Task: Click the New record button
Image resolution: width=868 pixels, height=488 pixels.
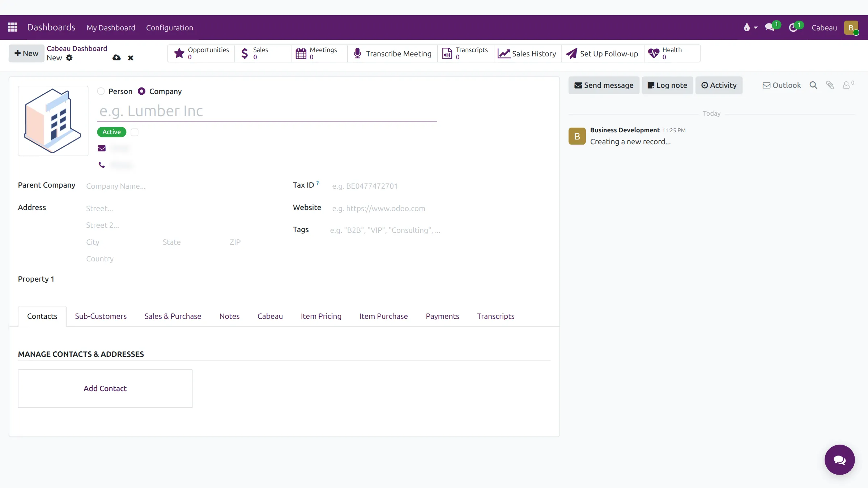Action: [26, 53]
